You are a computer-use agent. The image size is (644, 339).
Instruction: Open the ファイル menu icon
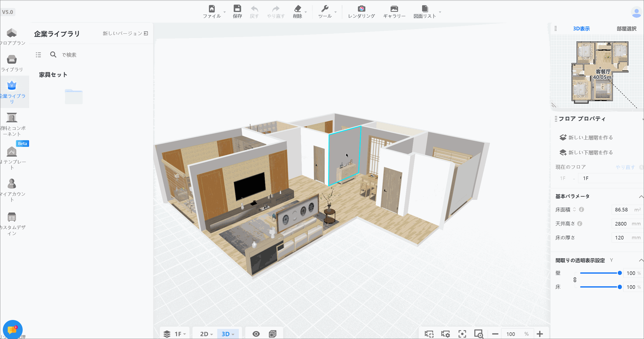coord(212,9)
